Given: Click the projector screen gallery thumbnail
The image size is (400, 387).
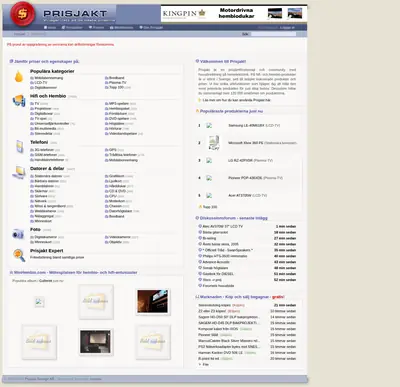Looking at the screenshot, I should pos(96,342).
